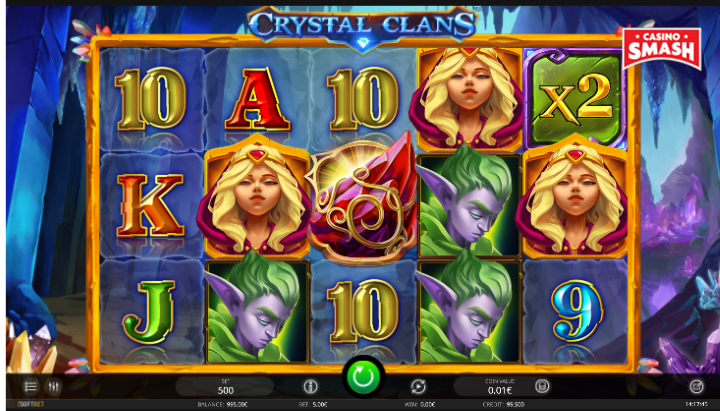The image size is (720, 411).
Task: Spin the reels with the green button
Action: click(x=363, y=377)
